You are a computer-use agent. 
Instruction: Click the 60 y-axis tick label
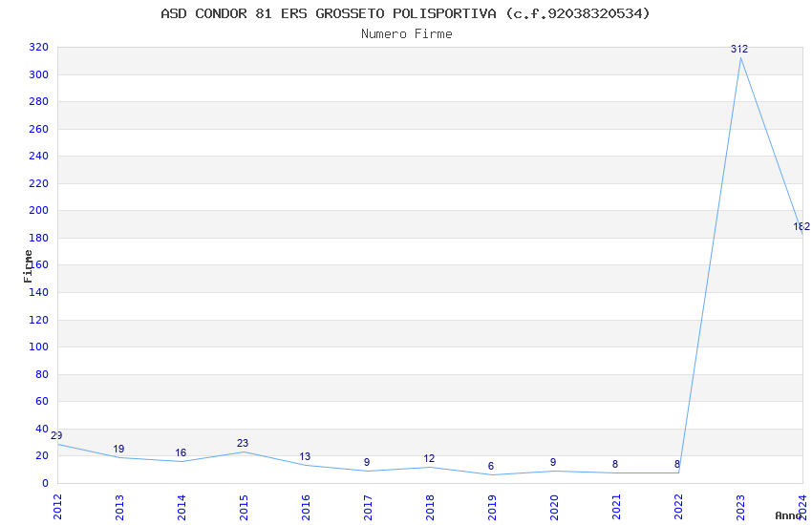coord(42,401)
